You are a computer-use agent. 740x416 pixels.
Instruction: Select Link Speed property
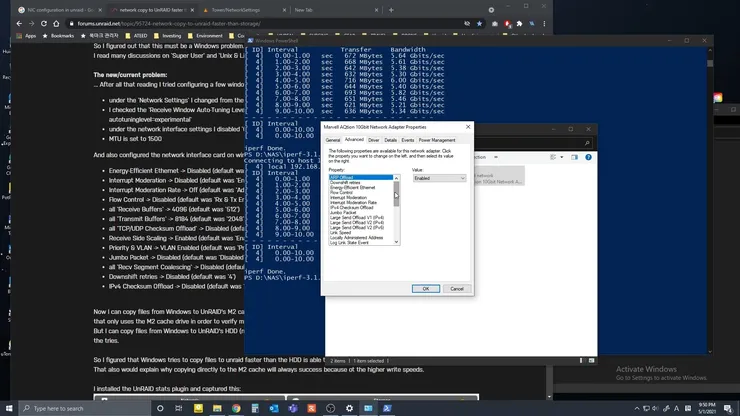[361, 233]
